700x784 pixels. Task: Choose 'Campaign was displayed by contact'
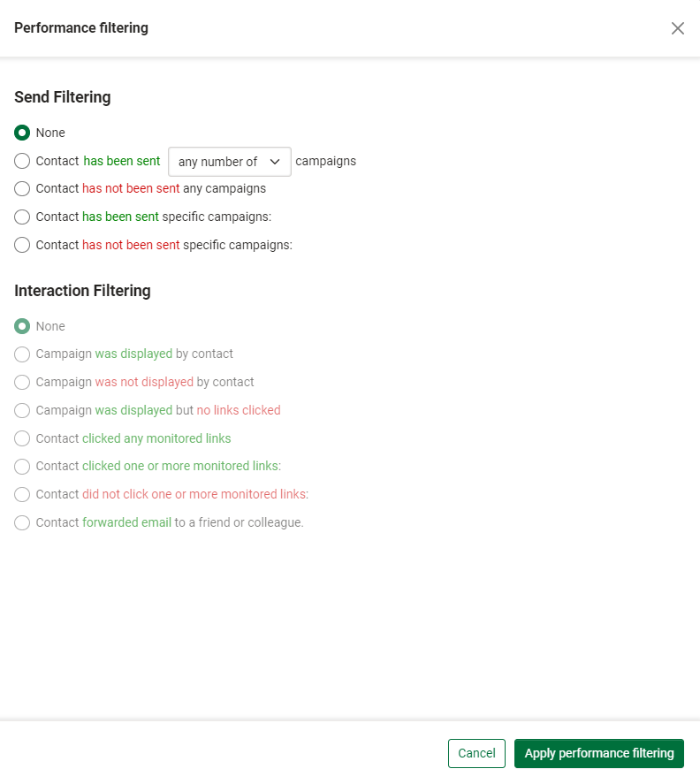pyautogui.click(x=22, y=354)
